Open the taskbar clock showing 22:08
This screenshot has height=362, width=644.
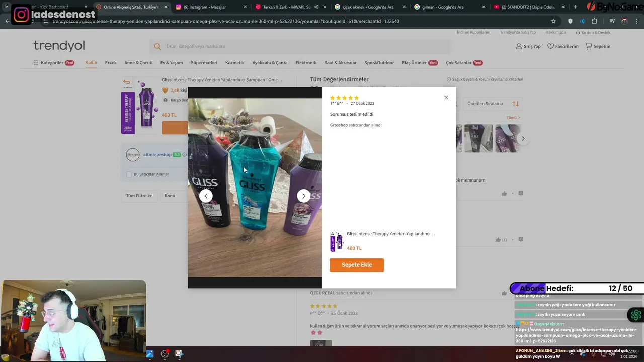click(630, 354)
